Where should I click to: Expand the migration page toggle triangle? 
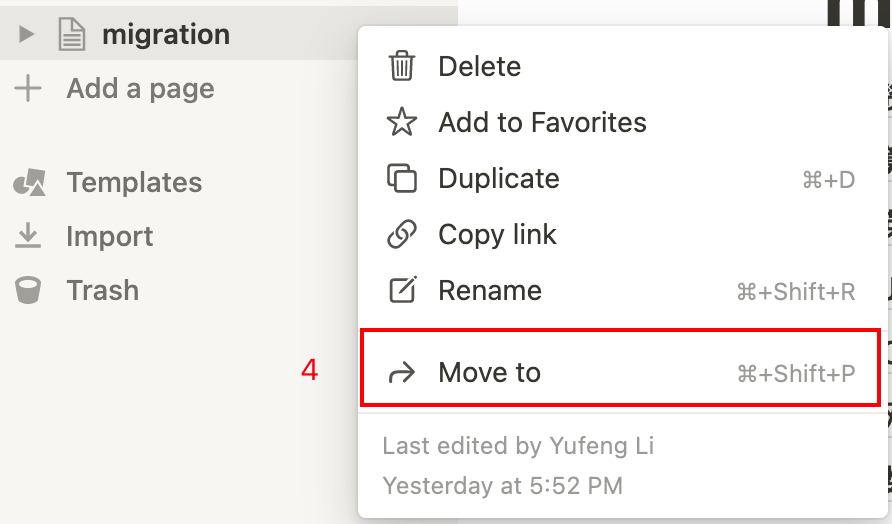(27, 35)
